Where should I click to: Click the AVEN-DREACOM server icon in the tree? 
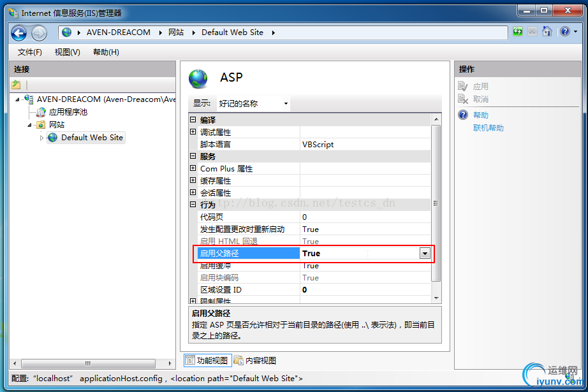coord(29,99)
